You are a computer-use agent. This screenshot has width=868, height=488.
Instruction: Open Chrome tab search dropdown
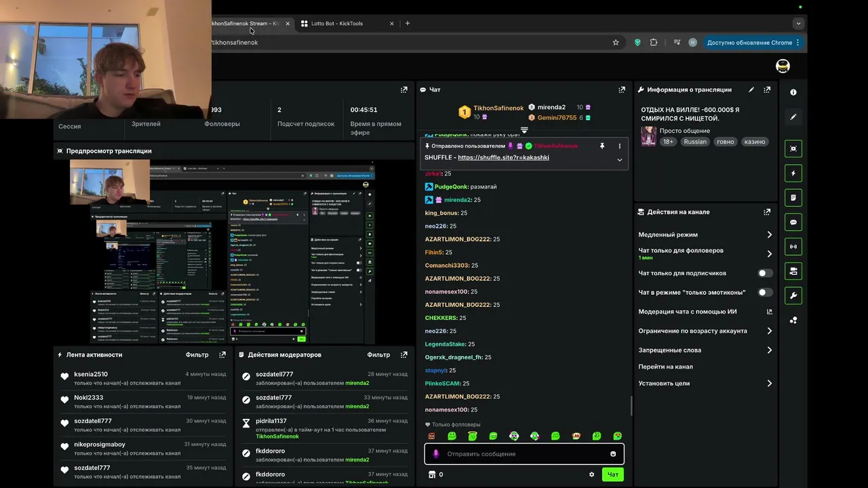click(798, 23)
